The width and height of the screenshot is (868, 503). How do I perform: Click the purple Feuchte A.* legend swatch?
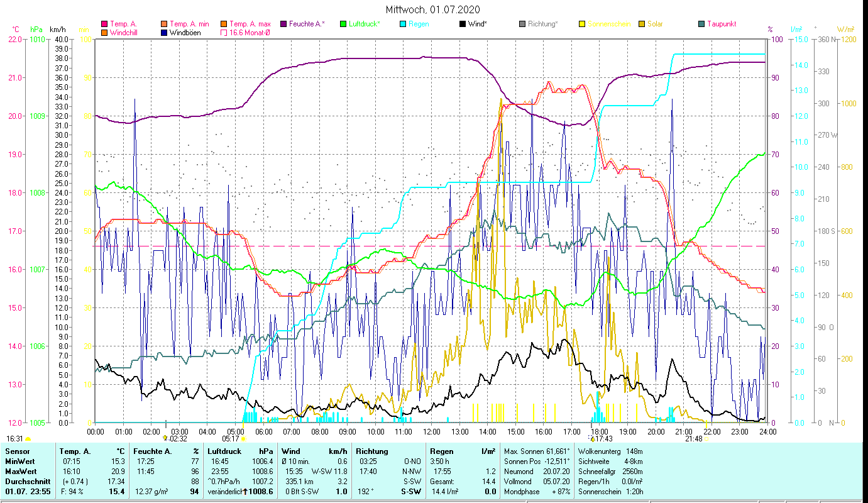284,25
